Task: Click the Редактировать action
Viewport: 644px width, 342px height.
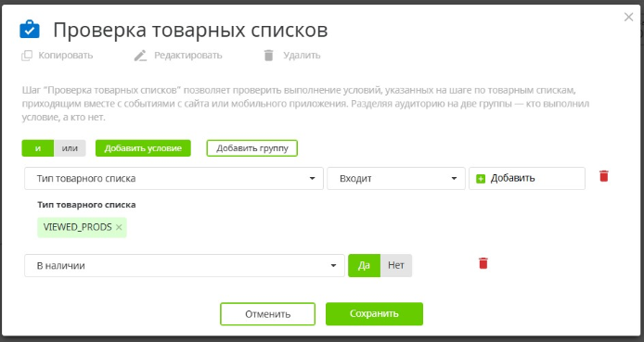Action: pos(178,56)
